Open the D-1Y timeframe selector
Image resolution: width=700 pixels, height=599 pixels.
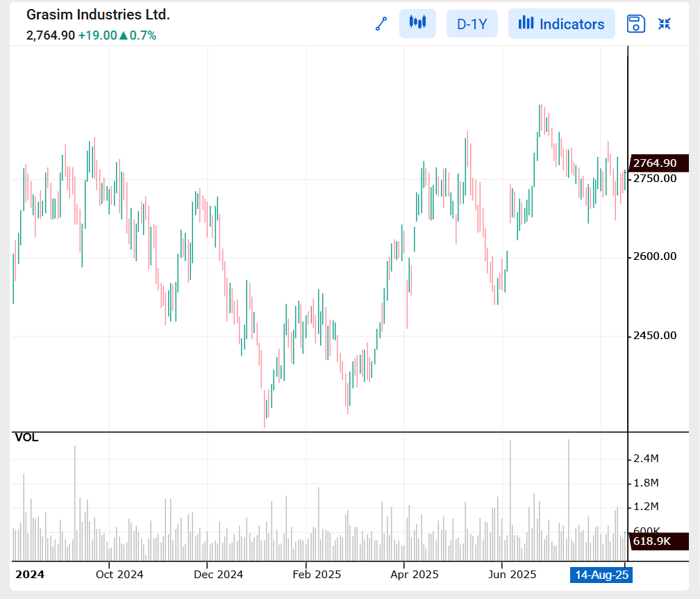(x=472, y=24)
